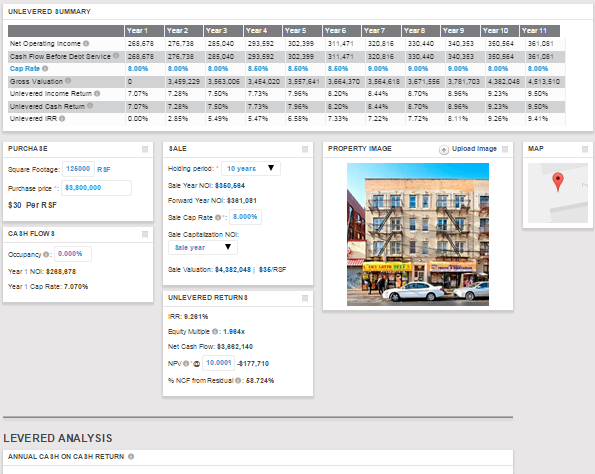Viewport: 595px width, 474px height.
Task: Click the Upload Image link
Action: point(474,149)
